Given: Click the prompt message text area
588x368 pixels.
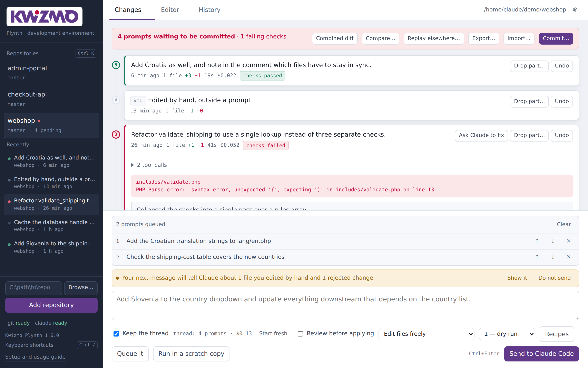Looking at the screenshot, I should coord(345,305).
